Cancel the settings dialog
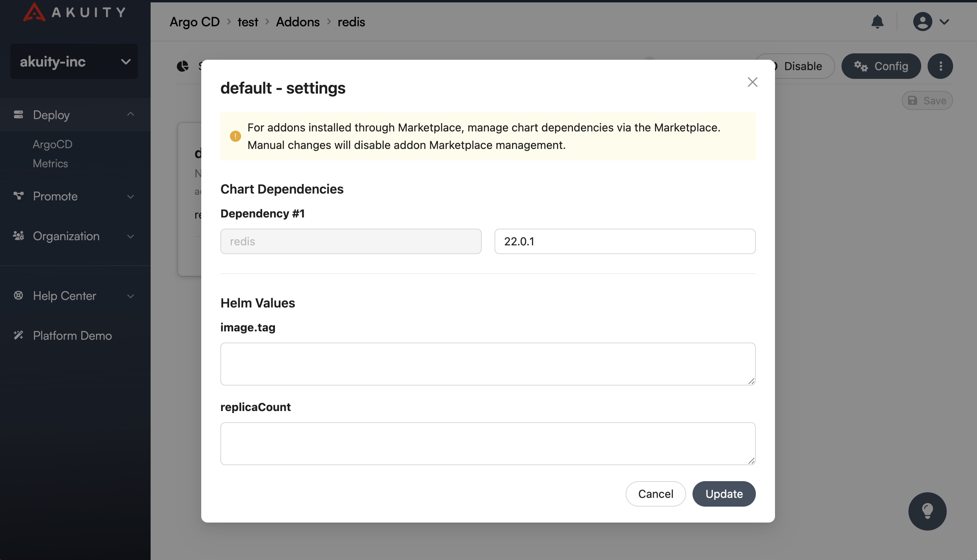Viewport: 977px width, 560px height. click(x=655, y=494)
